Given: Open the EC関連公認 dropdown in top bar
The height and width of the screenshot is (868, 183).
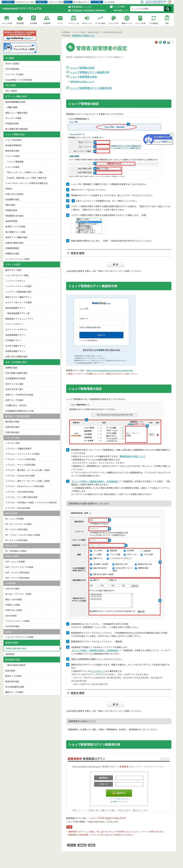Looking at the screenshot, I should click(x=41, y=2).
